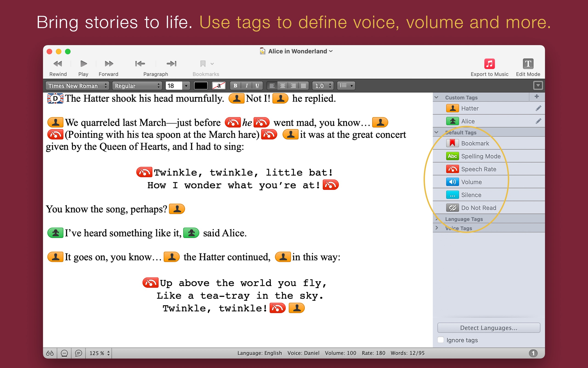Click the 'Language: English' status text
This screenshot has width=588, height=368.
[260, 353]
